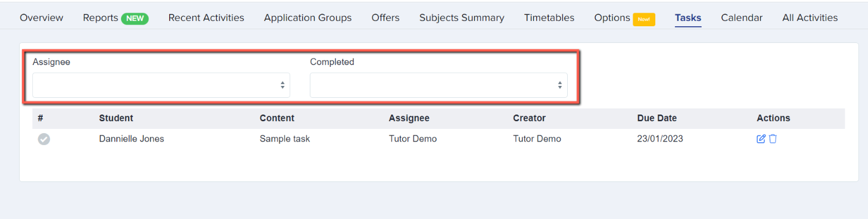Go to All Activities tab
This screenshot has width=868, height=219.
pyautogui.click(x=810, y=18)
